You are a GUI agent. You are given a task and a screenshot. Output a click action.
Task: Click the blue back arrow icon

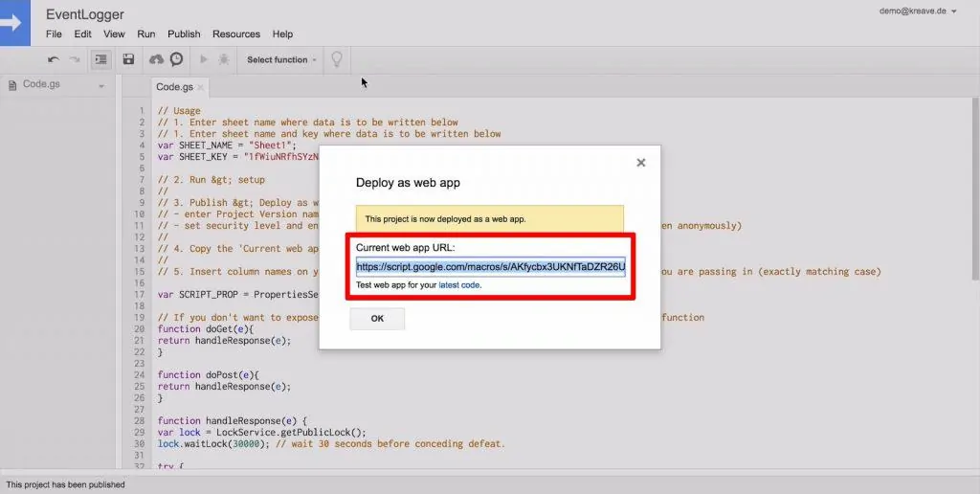pos(14,23)
